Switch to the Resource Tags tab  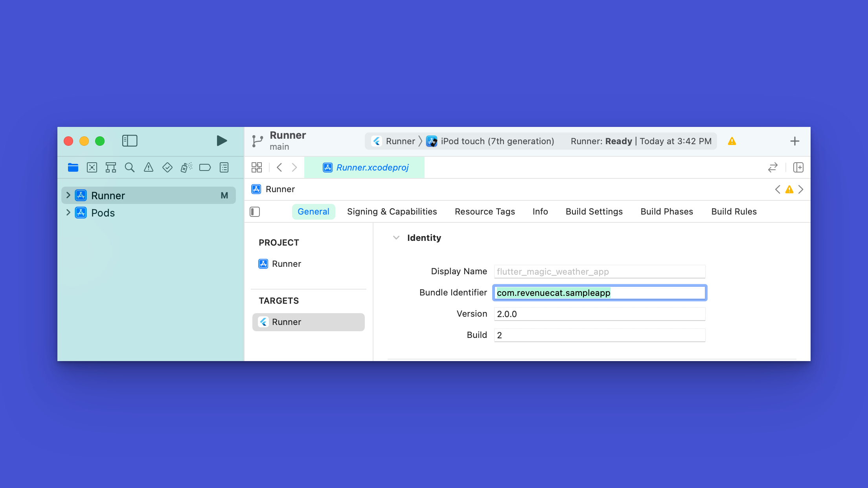(485, 211)
